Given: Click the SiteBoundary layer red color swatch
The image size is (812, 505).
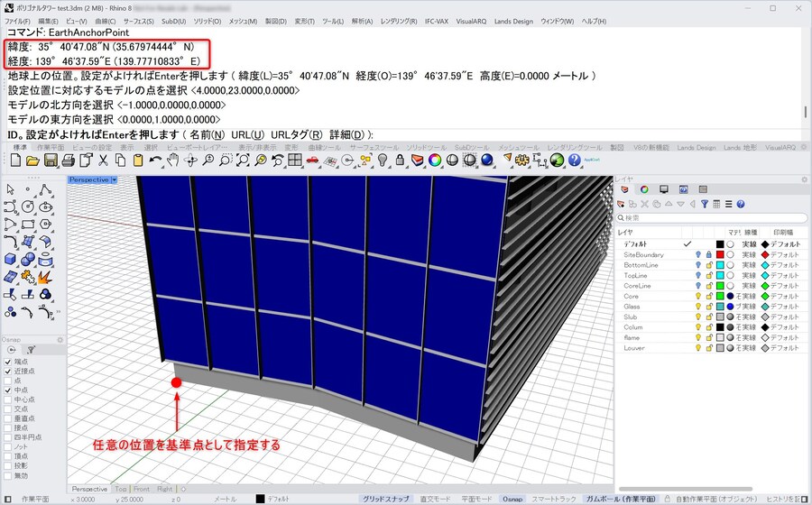Looking at the screenshot, I should coord(720,255).
